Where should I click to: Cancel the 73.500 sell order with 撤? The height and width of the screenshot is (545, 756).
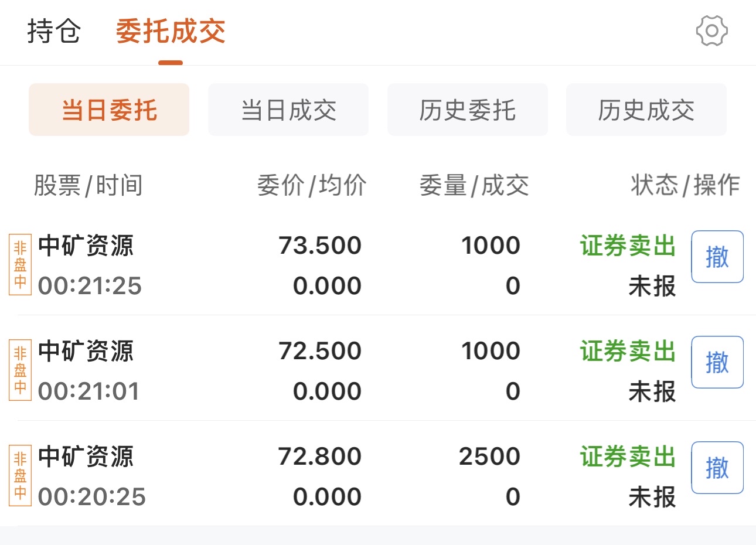(717, 257)
